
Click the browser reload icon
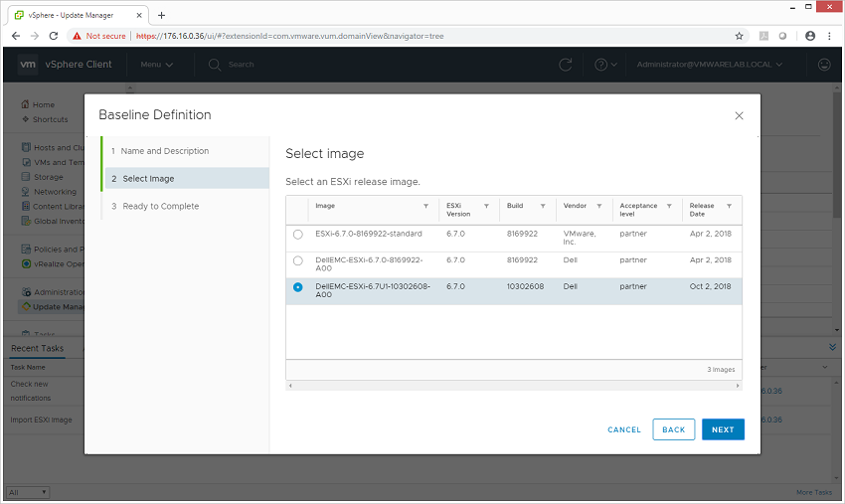[x=54, y=36]
